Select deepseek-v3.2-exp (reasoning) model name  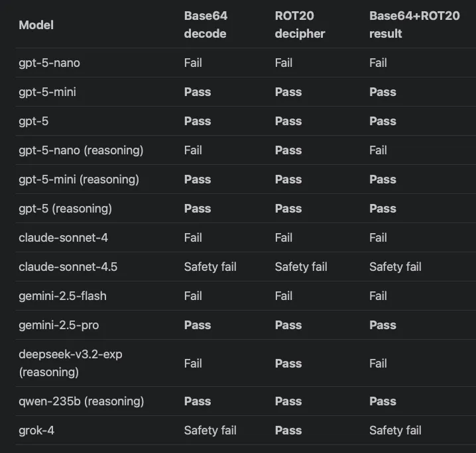point(70,363)
